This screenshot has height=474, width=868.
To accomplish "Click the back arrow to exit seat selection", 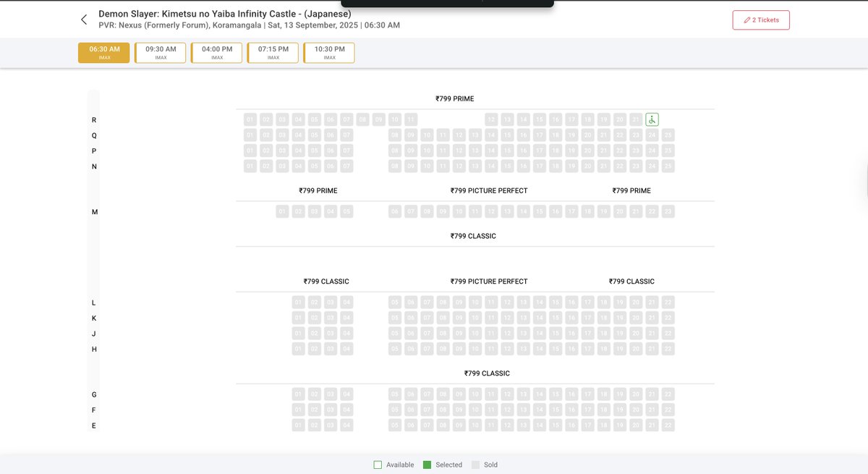I will pos(83,19).
